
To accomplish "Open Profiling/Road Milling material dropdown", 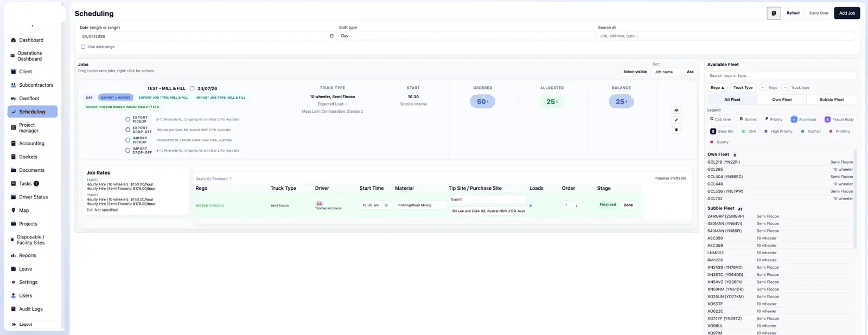I will click(420, 205).
